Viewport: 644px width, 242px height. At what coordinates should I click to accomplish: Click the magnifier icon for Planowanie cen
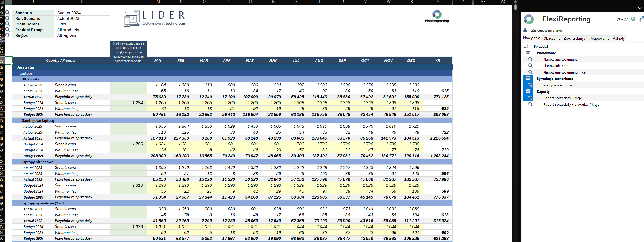click(530, 66)
